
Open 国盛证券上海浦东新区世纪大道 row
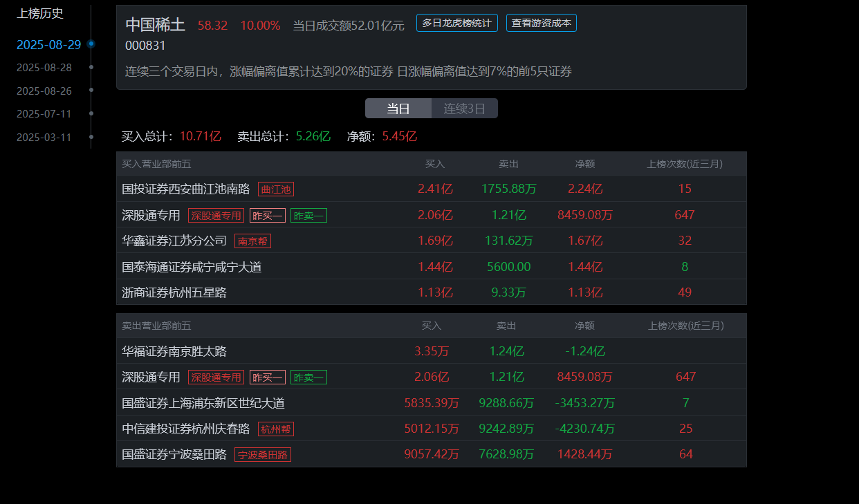[432, 402]
